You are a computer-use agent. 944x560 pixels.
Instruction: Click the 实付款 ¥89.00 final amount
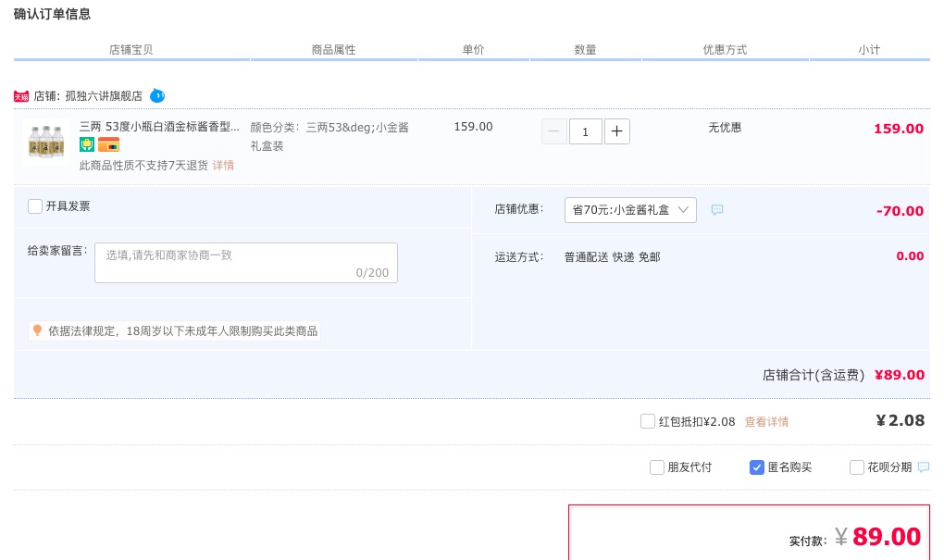(877, 537)
